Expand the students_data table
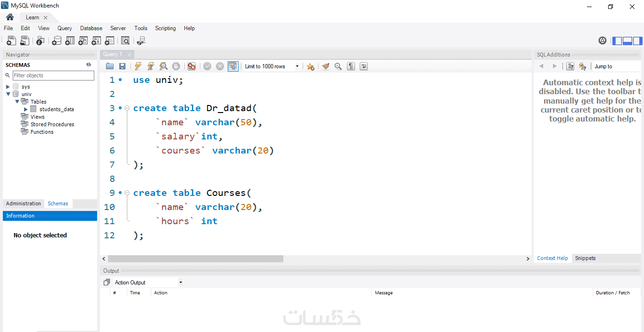Screen dimensions: 644x332 coord(26,109)
